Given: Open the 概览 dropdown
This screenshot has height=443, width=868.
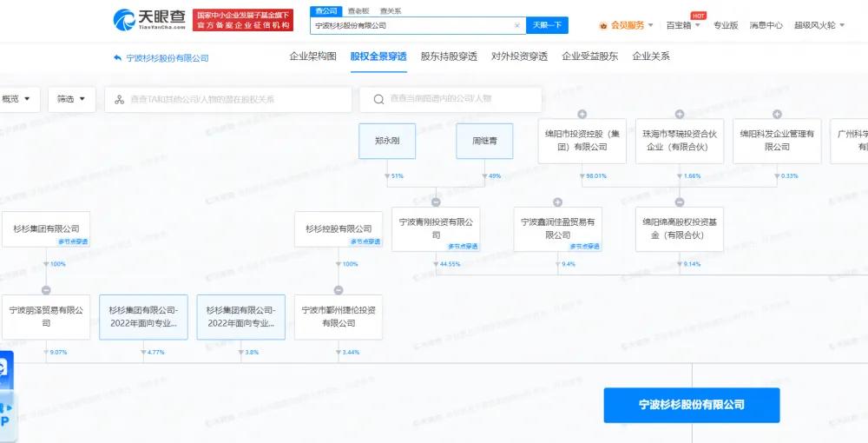Looking at the screenshot, I should point(16,99).
